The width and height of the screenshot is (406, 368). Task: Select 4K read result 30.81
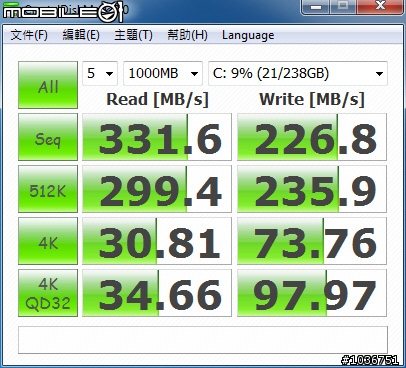click(157, 241)
